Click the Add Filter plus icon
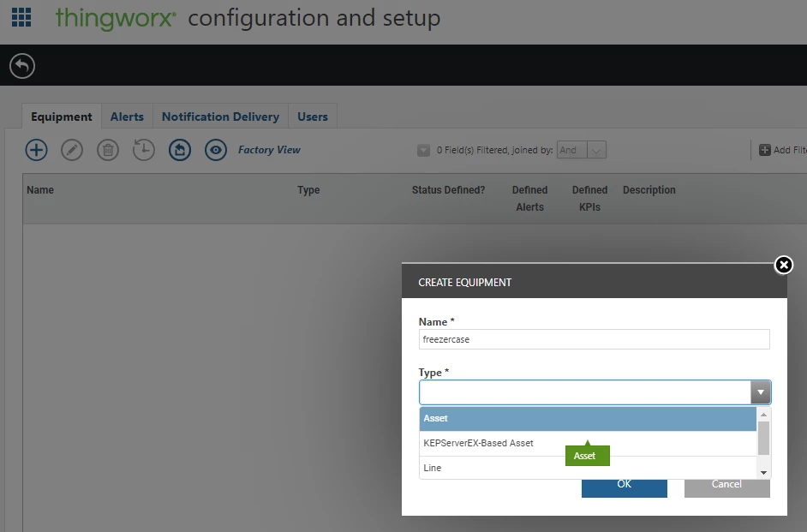 coord(765,150)
